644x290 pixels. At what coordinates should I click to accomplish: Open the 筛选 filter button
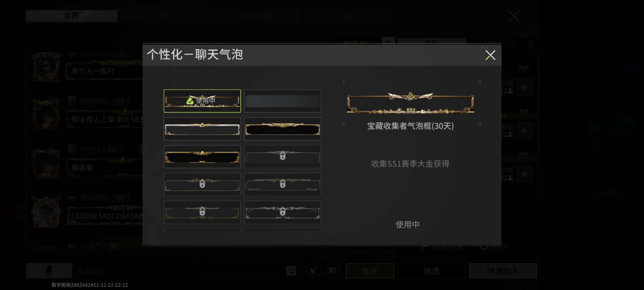[x=431, y=271]
